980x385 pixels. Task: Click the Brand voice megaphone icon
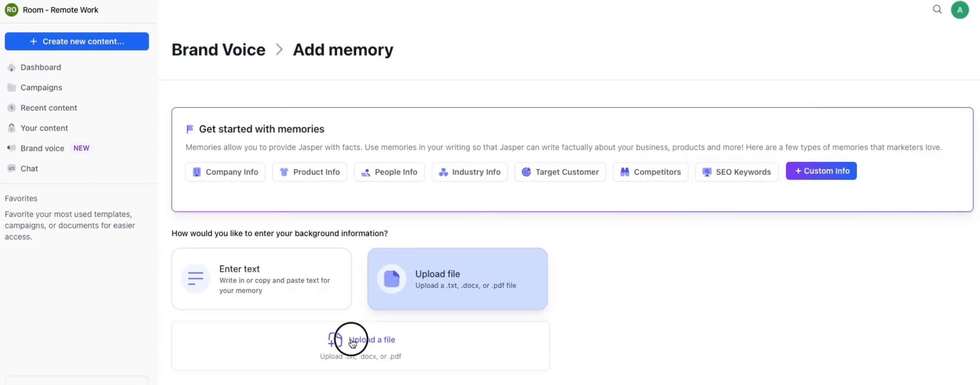pos(11,148)
